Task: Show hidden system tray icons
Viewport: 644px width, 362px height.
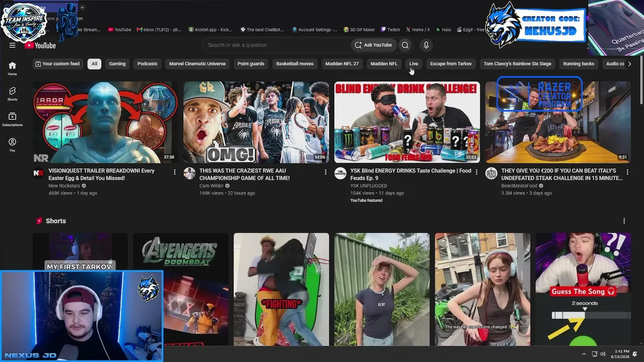Action: (x=584, y=354)
